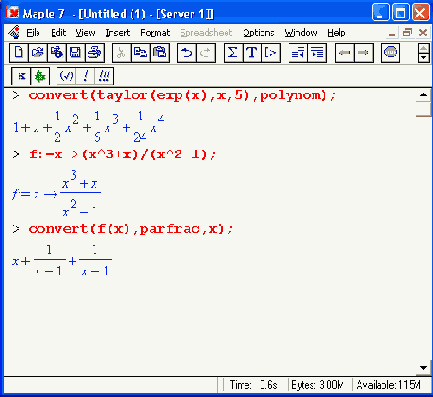
Task: Click the convert parfrac input line
Action: pos(131,229)
